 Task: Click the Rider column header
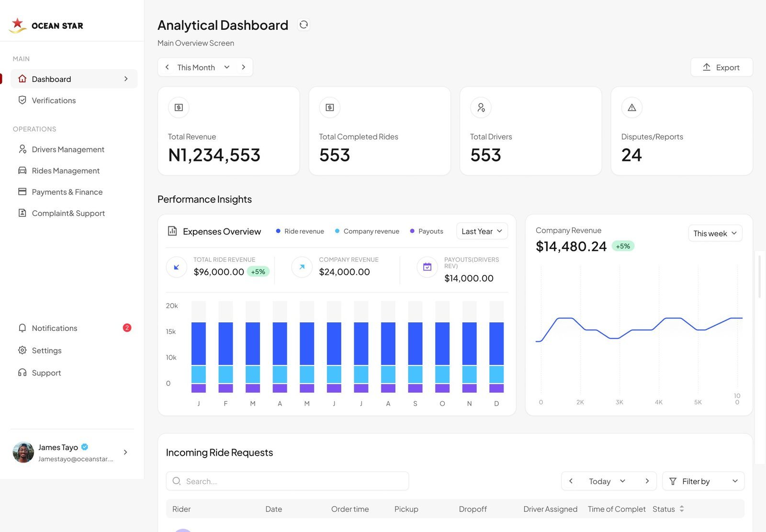click(x=181, y=509)
